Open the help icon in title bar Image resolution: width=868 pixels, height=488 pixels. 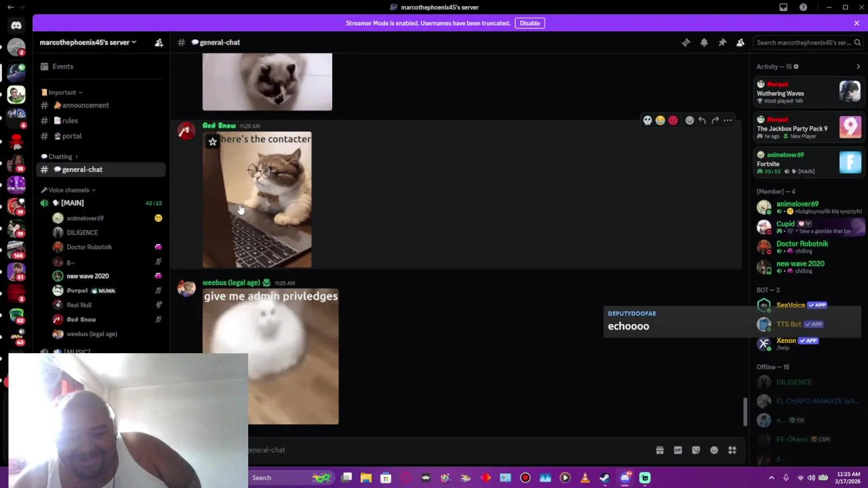tap(803, 7)
